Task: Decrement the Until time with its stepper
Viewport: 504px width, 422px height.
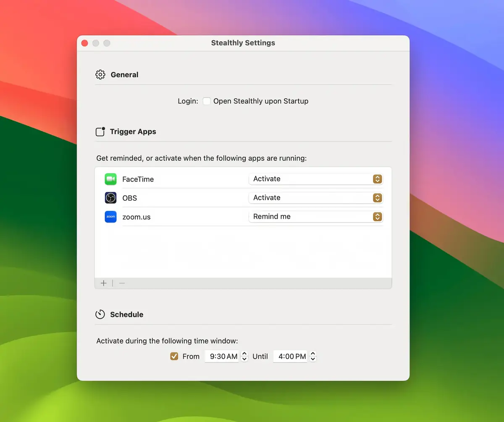Action: (x=313, y=359)
